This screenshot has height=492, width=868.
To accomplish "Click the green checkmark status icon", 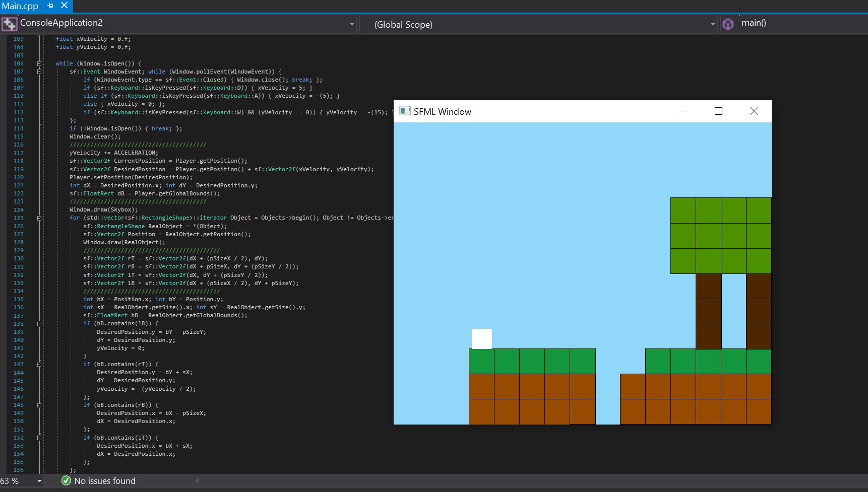I will pyautogui.click(x=66, y=480).
